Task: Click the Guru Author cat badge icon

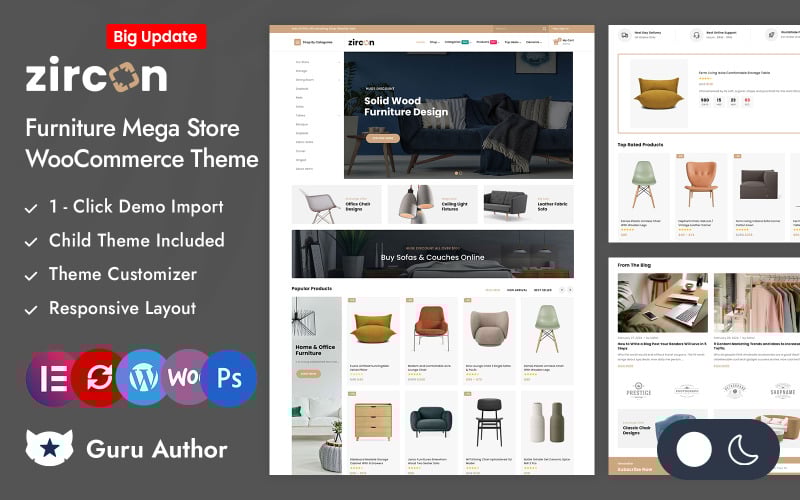Action: 49,447
